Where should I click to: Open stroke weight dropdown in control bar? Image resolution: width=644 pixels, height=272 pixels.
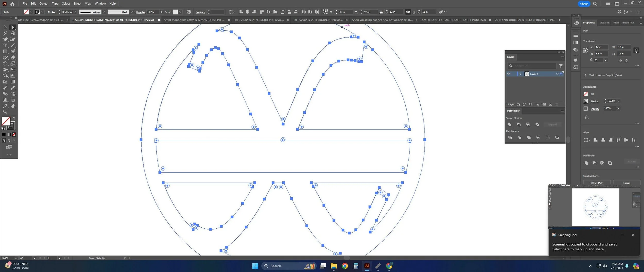[x=75, y=12]
